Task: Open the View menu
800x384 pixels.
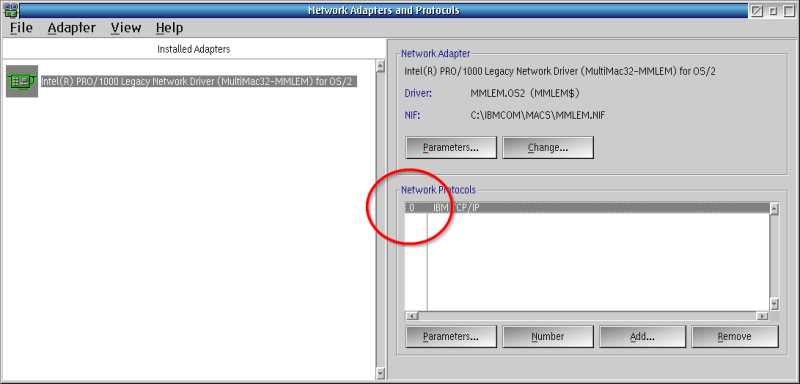Action: pos(126,28)
